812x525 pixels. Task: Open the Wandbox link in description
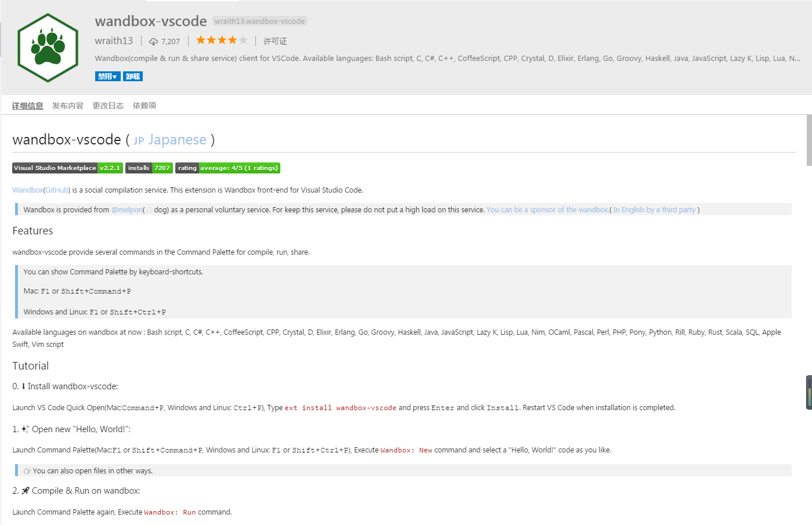(27, 190)
